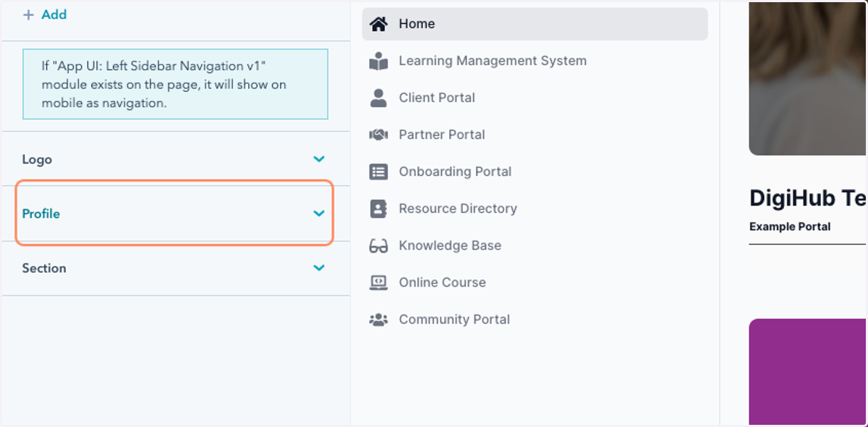
Task: Expand the Section group chevron
Action: pos(319,268)
